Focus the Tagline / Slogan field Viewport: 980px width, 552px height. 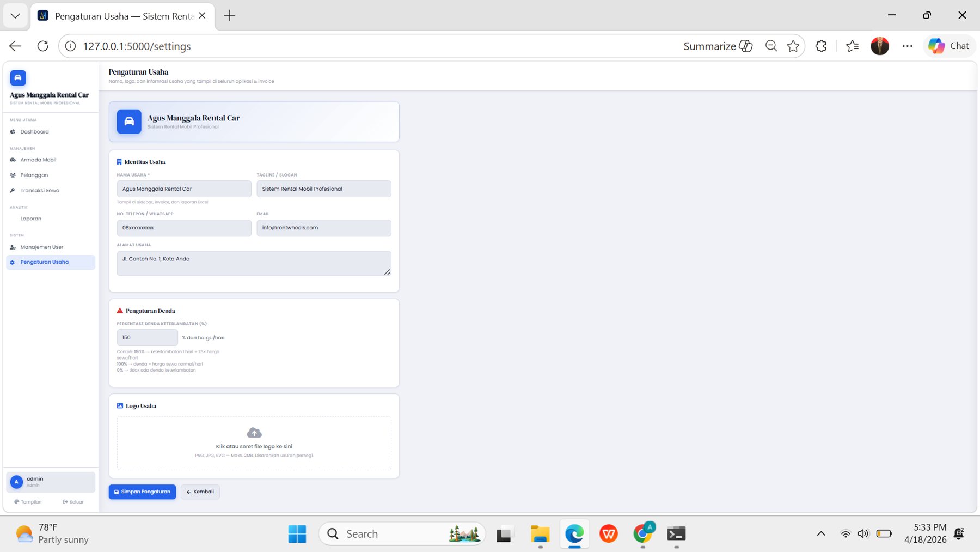323,189
